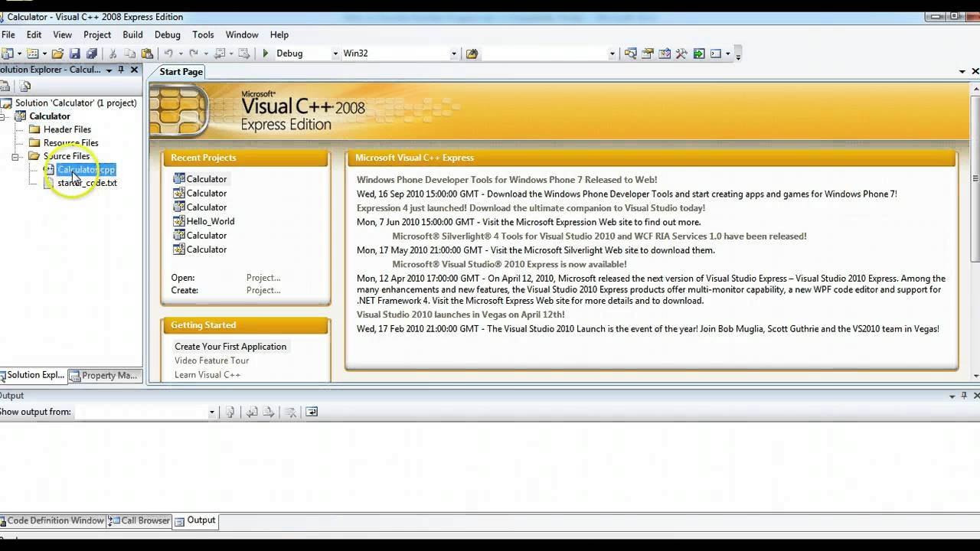Click Create Project... link
The width and height of the screenshot is (980, 551).
coord(263,290)
